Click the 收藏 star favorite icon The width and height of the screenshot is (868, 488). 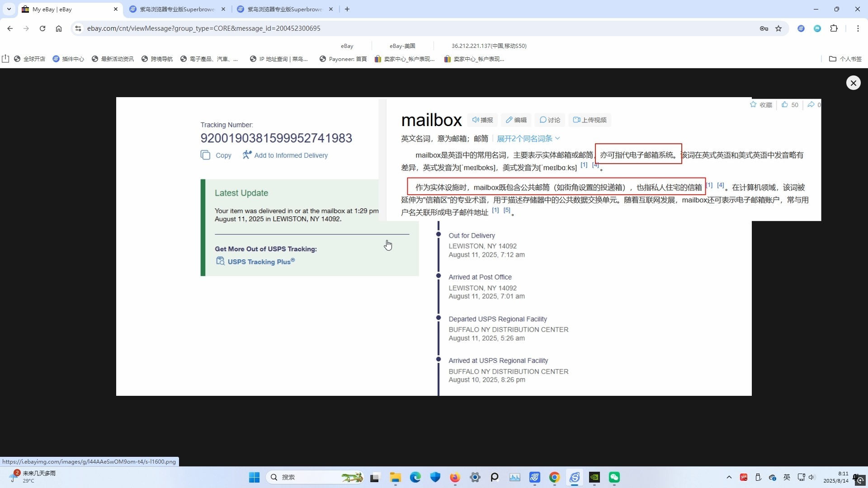tap(753, 104)
